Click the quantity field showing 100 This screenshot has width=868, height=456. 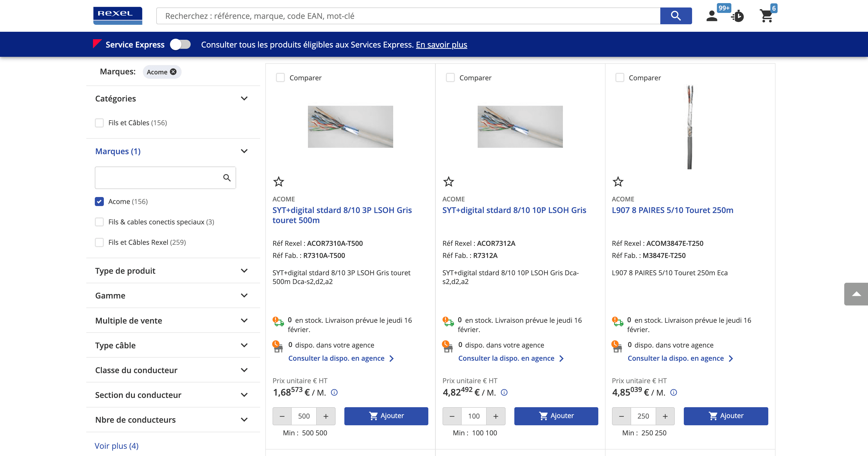(474, 416)
